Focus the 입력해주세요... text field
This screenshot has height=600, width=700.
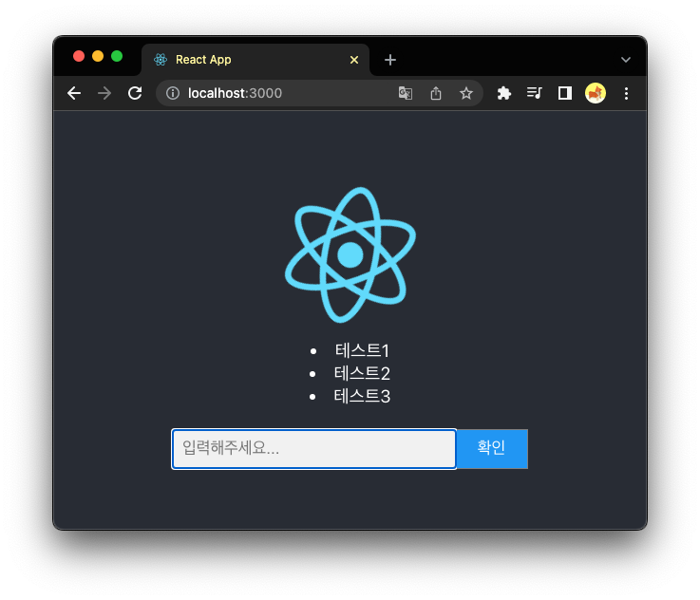(x=313, y=449)
